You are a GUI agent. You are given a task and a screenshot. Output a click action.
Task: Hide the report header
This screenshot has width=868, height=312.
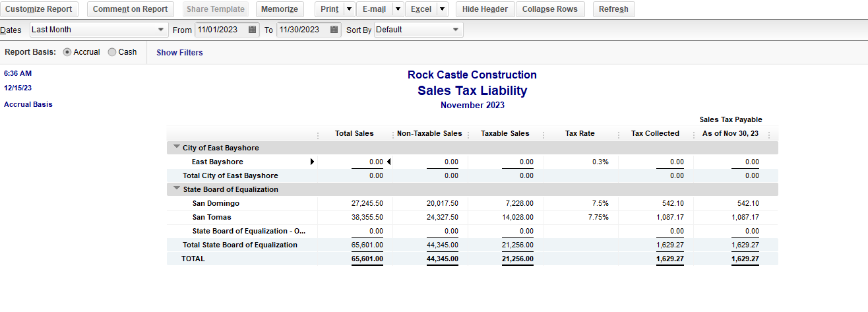[485, 9]
